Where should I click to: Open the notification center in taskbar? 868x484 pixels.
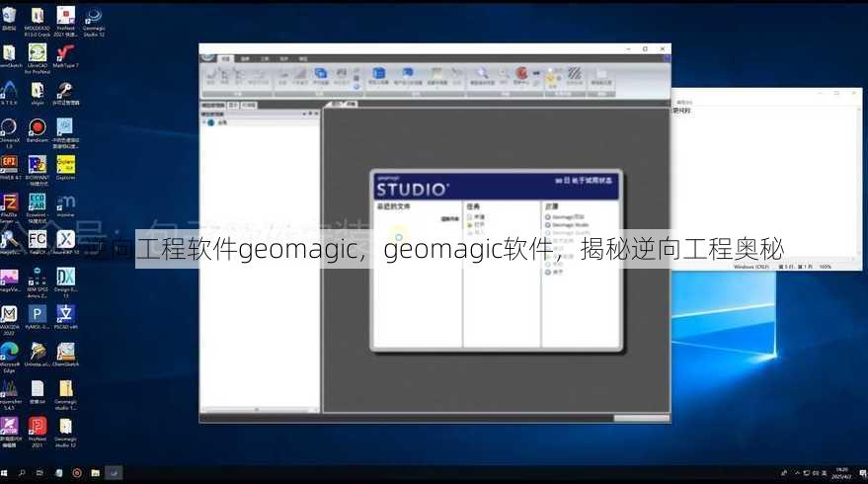tap(862, 473)
